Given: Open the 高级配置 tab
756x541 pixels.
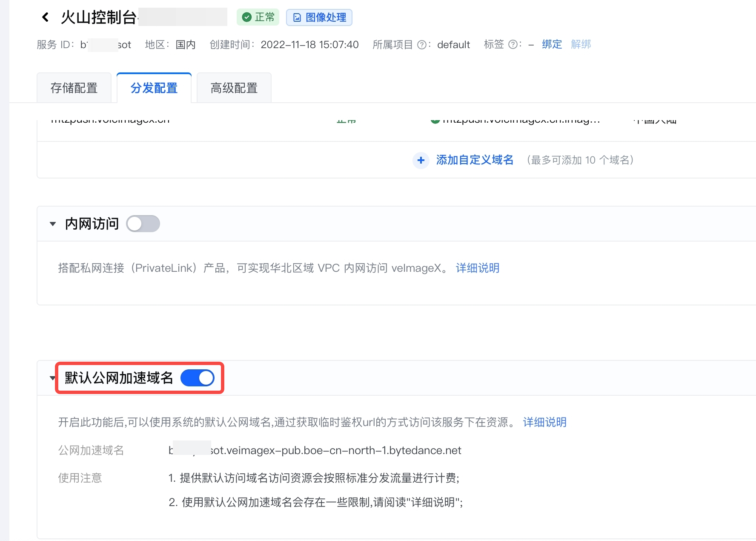Looking at the screenshot, I should (x=234, y=88).
